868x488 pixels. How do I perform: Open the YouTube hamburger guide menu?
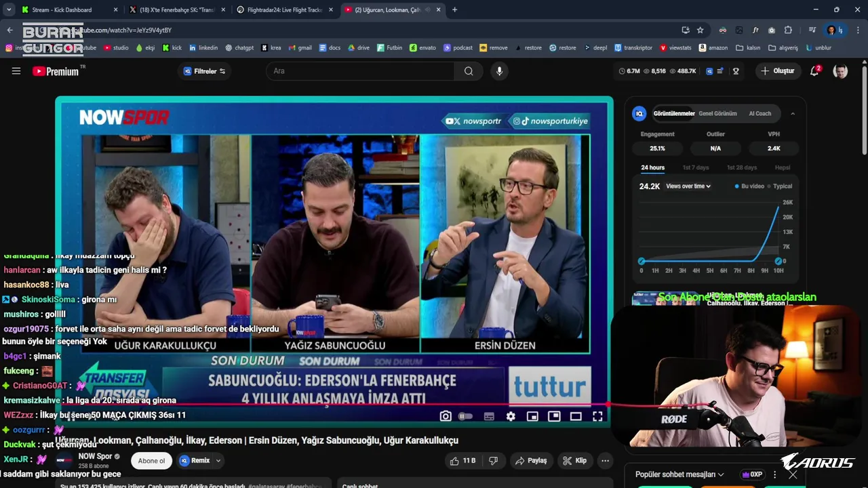(x=16, y=71)
